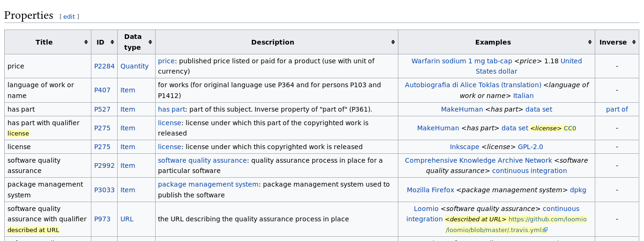Screen dimensions: 644x241
Task: Open the P407 property page
Action: pos(102,90)
